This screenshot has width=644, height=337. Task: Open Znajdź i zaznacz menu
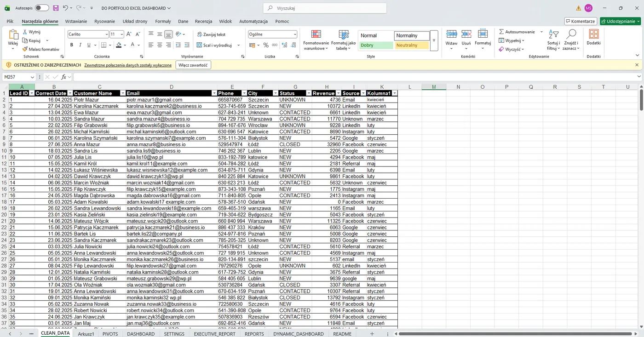pyautogui.click(x=571, y=40)
